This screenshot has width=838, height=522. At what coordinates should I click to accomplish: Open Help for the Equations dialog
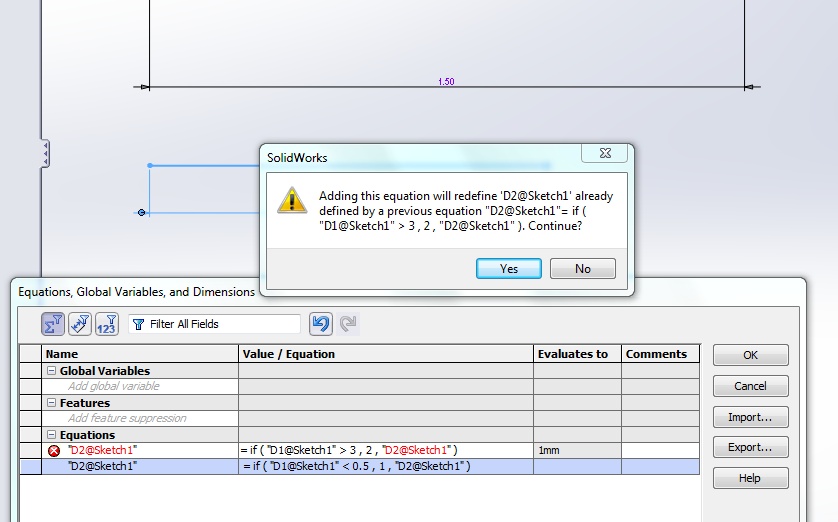click(x=750, y=478)
